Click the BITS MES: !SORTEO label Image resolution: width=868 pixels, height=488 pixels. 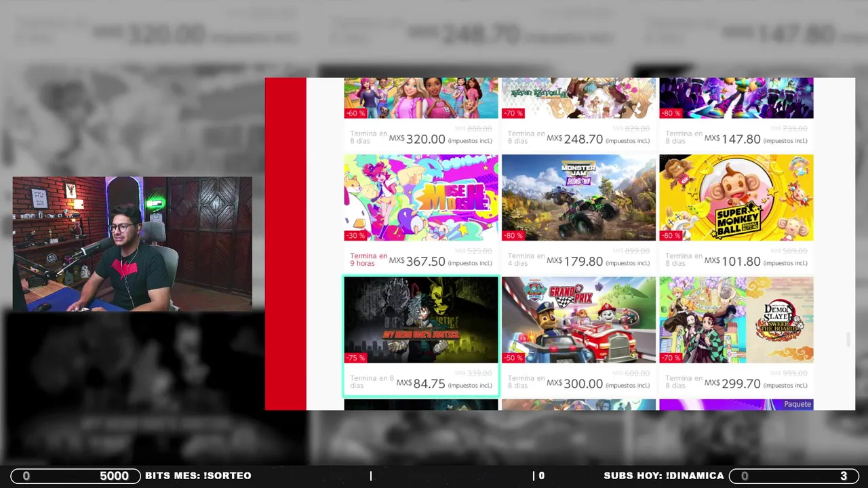pyautogui.click(x=198, y=476)
